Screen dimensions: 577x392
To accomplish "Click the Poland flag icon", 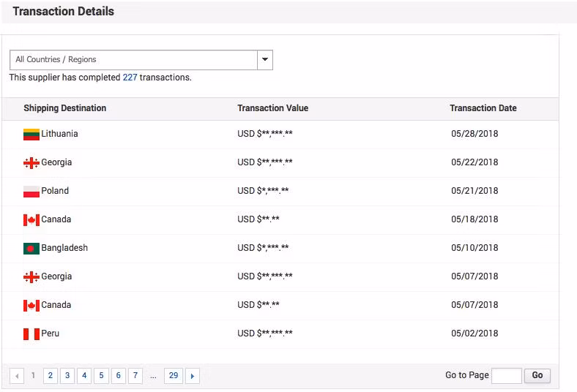I will [x=31, y=192].
